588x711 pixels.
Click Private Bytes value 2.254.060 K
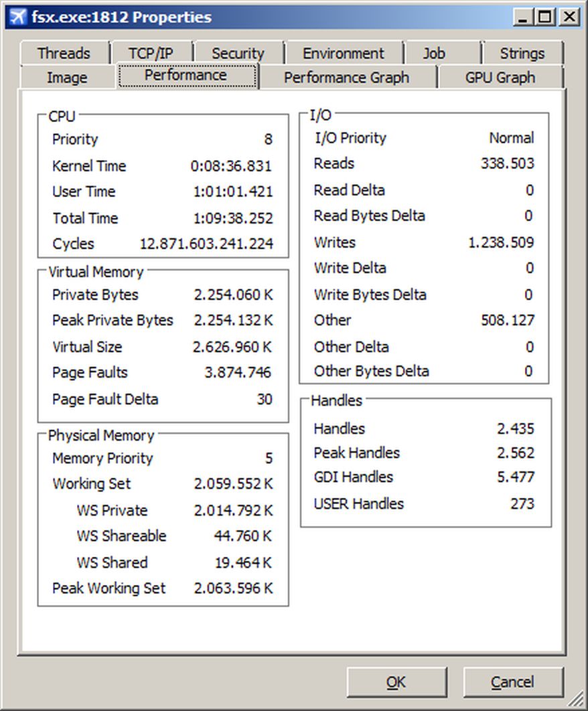234,295
